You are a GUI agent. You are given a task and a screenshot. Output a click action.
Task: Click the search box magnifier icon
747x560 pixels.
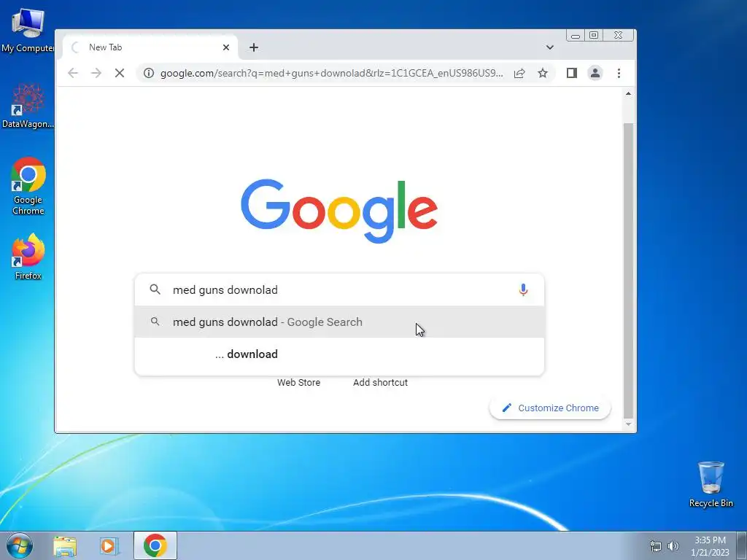pos(155,289)
